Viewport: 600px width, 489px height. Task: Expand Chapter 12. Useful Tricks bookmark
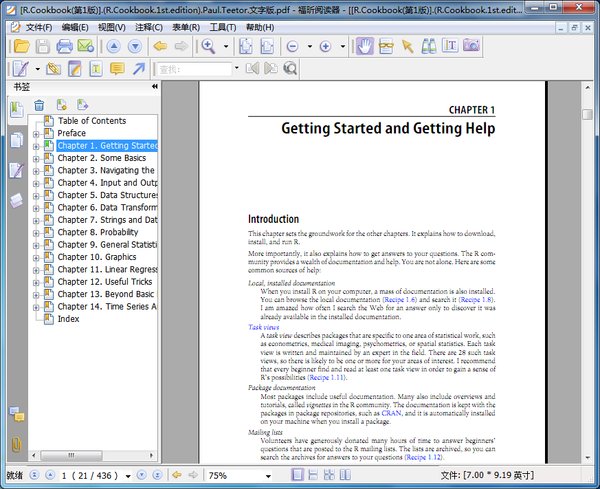[36, 283]
